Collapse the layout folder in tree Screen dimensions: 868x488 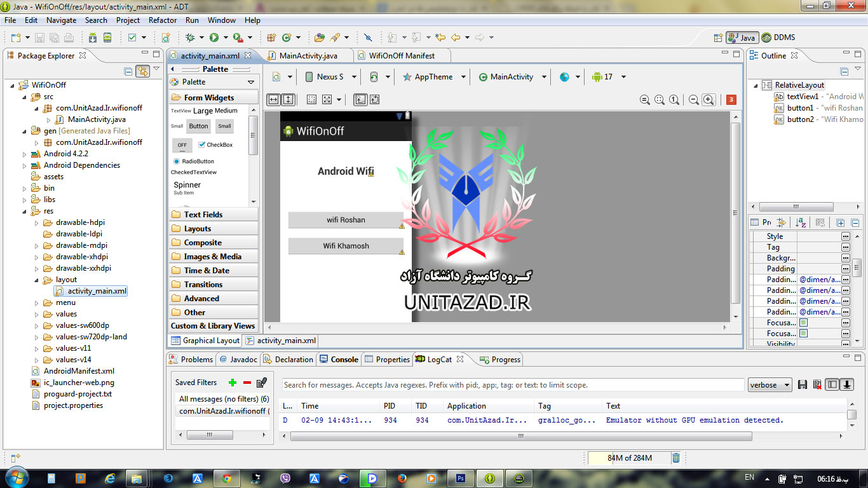(37, 280)
